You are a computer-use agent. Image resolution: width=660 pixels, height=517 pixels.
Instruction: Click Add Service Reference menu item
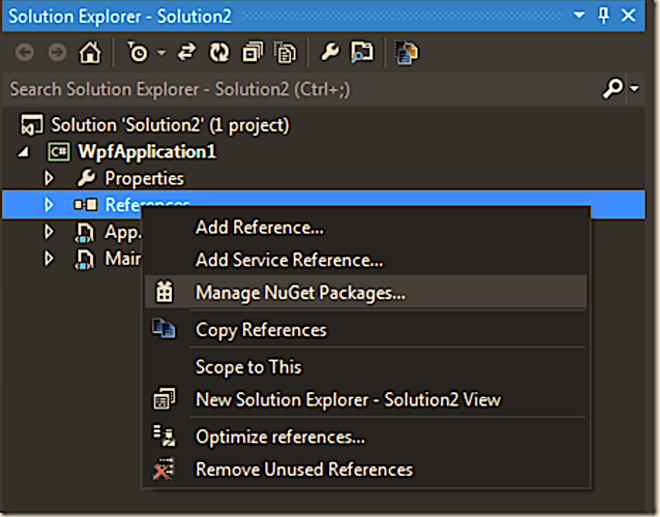(x=289, y=260)
